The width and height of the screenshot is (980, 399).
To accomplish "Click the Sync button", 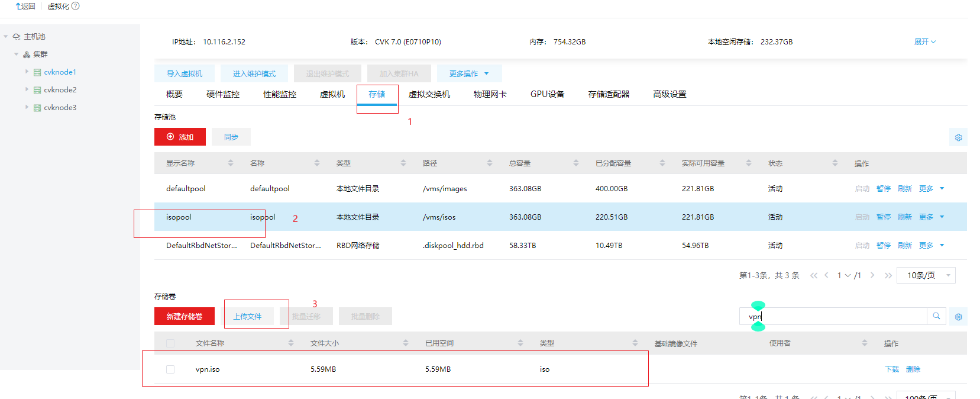I will (x=231, y=137).
